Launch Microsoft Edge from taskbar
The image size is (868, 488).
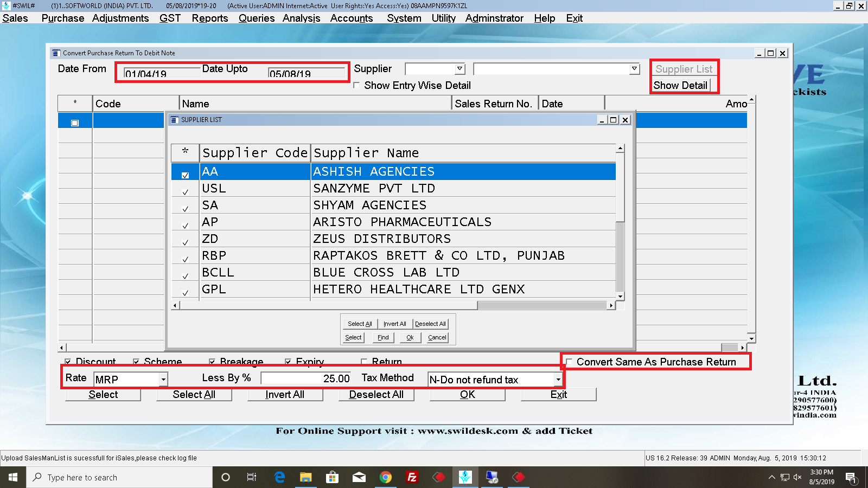(279, 477)
